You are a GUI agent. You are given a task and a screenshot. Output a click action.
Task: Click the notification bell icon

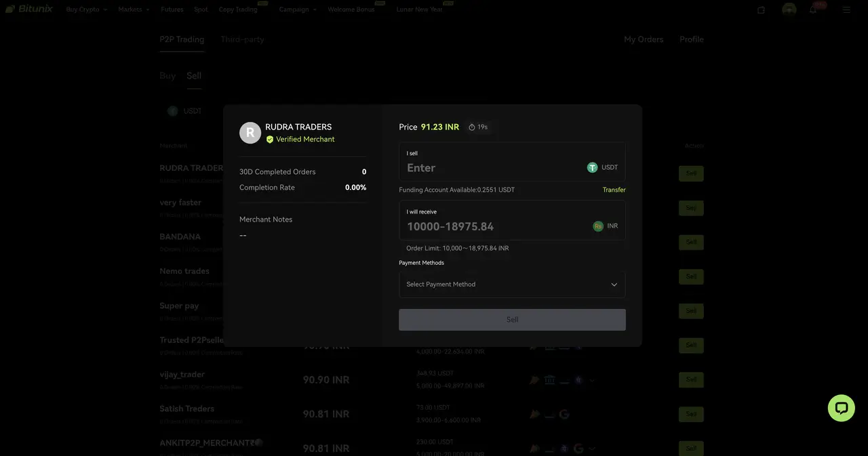click(813, 9)
